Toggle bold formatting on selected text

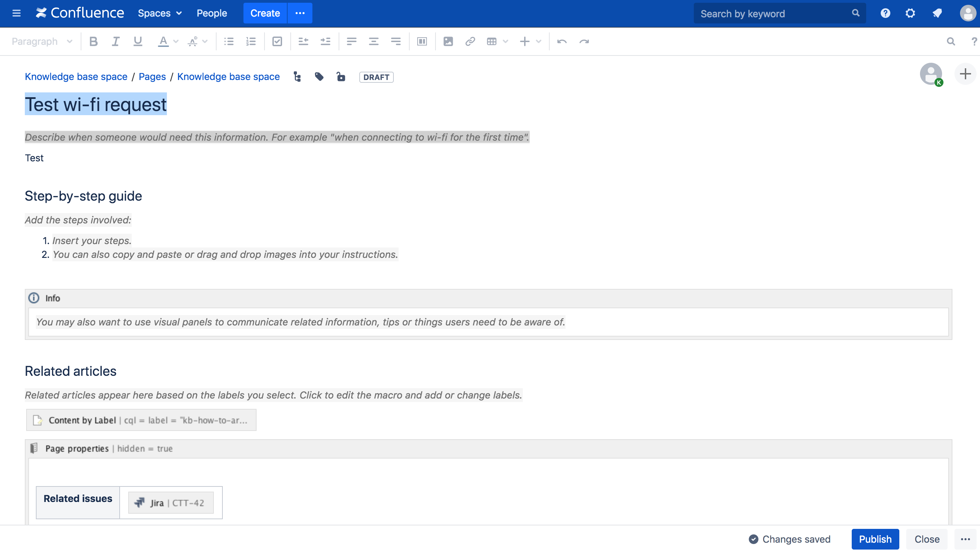93,41
